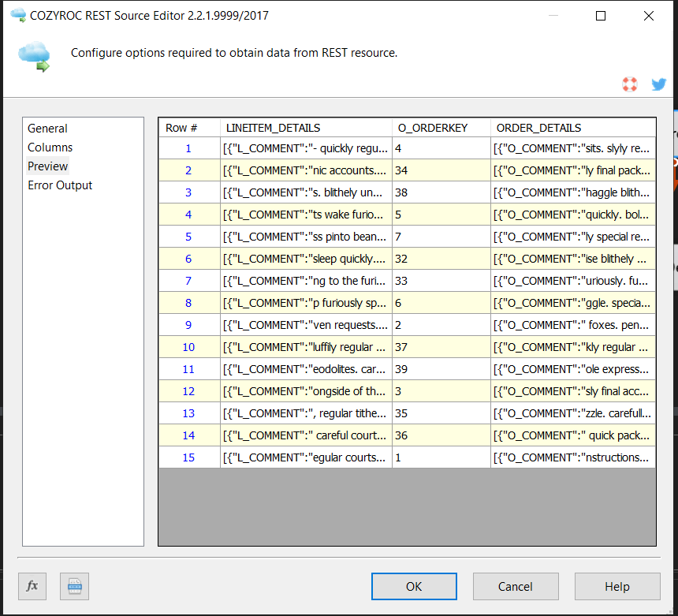Click O_COMMENT cell "ly final pack"
The width and height of the screenshot is (678, 616).
(573, 170)
